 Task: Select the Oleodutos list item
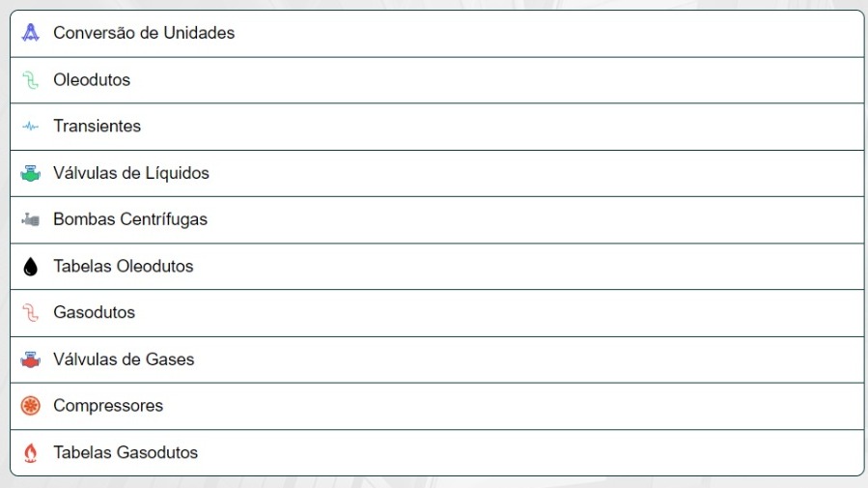click(x=436, y=80)
